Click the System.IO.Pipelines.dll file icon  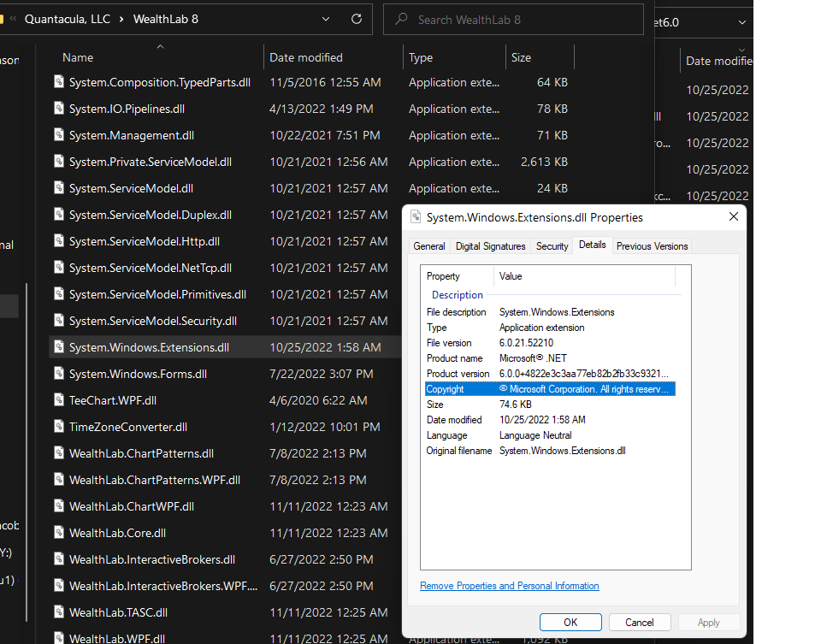(x=59, y=108)
